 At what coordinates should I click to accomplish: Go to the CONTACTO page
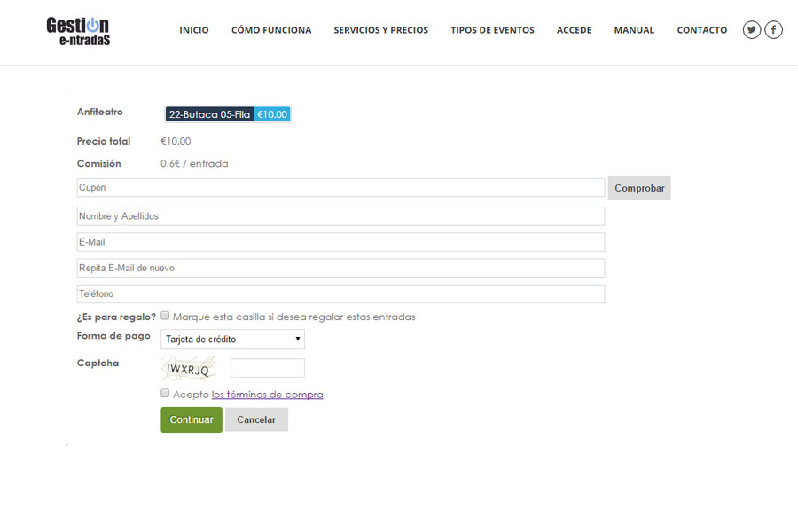[701, 30]
